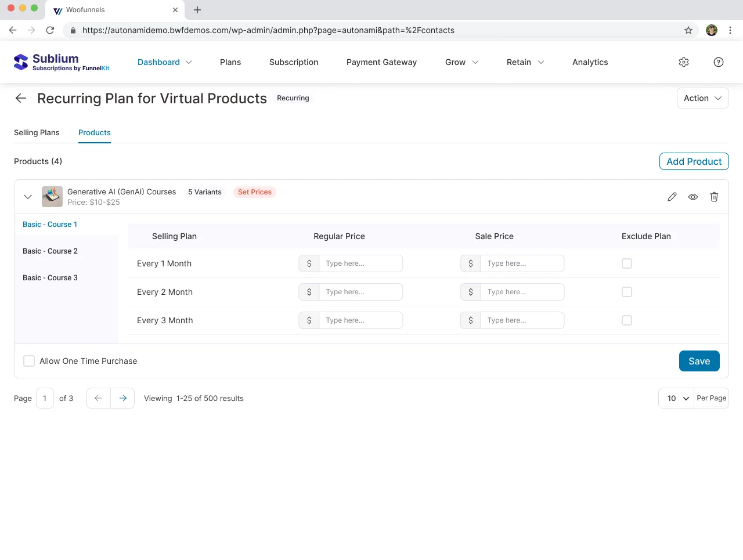Select the Products tab
This screenshot has height=560, width=743.
tap(95, 132)
